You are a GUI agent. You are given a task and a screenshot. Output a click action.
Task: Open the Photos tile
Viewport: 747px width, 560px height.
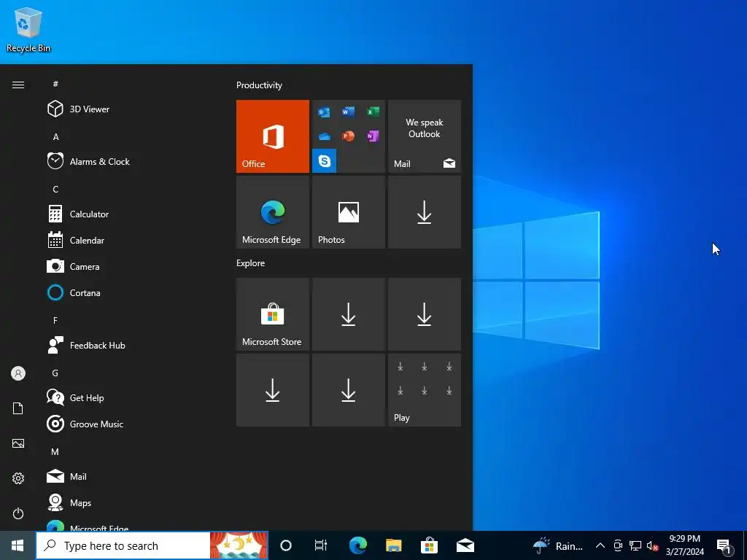pyautogui.click(x=348, y=212)
